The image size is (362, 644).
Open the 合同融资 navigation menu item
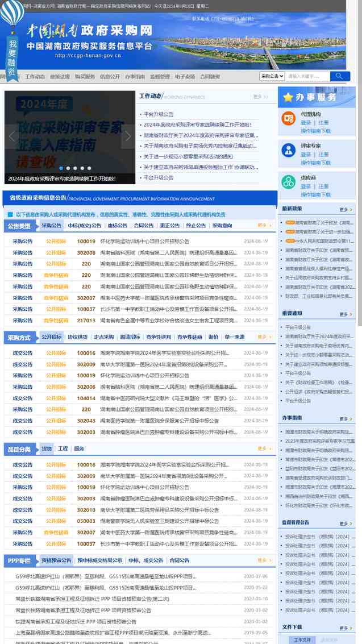[x=210, y=76]
